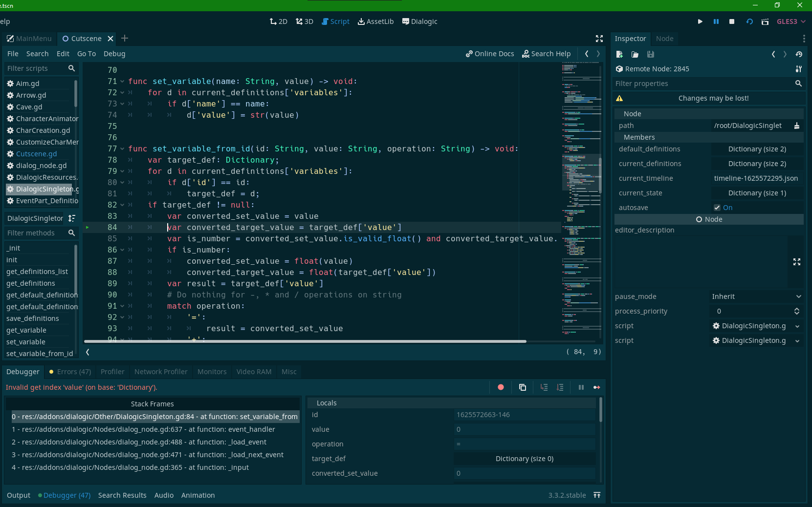Open the Online Docs link
812x507 pixels.
pos(490,54)
